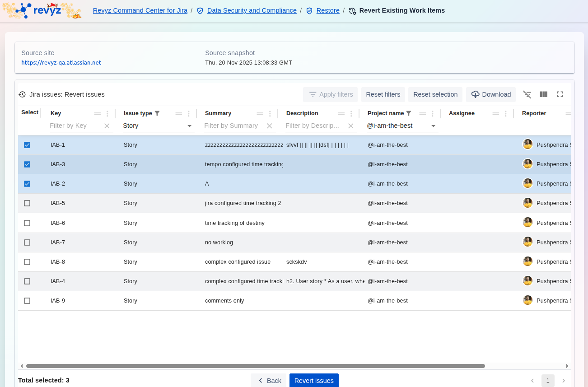Viewport: 588px width, 387px height.
Task: Click the show/hide filters icon
Action: (527, 94)
